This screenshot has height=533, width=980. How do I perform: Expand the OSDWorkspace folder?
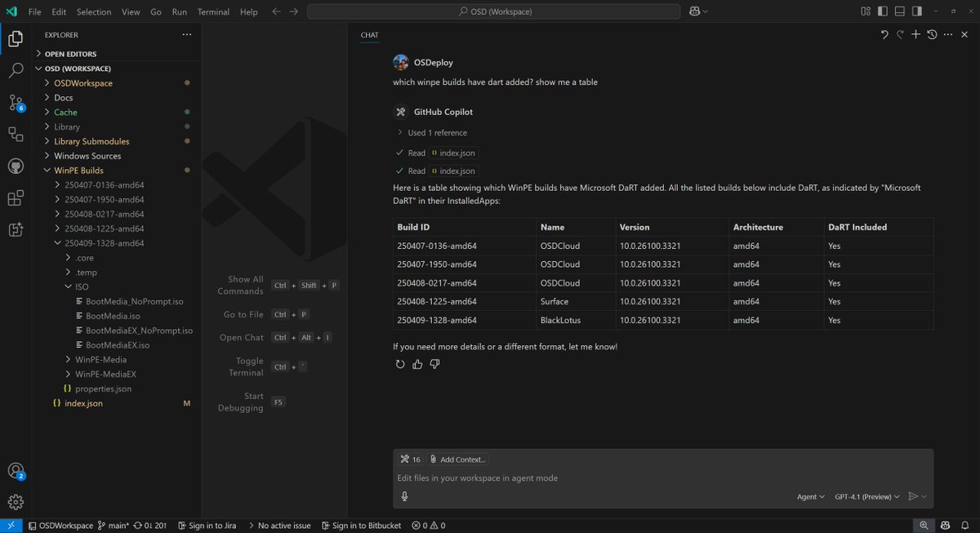click(x=117, y=83)
